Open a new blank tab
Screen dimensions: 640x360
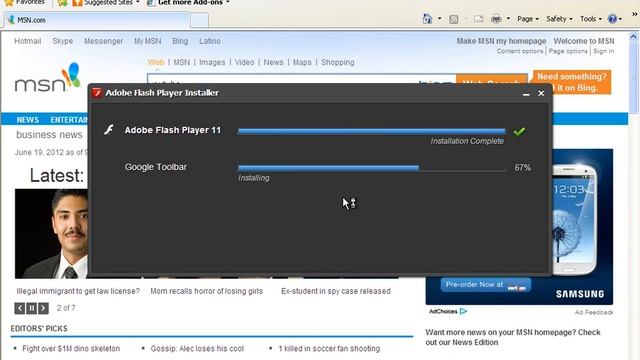click(200, 20)
